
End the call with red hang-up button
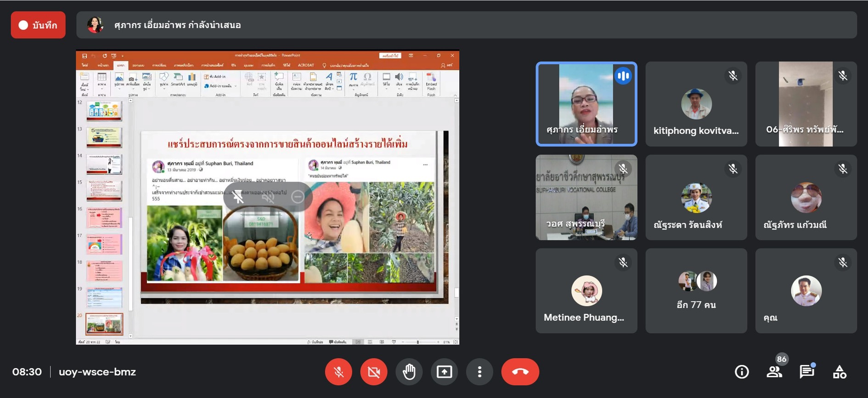(520, 372)
